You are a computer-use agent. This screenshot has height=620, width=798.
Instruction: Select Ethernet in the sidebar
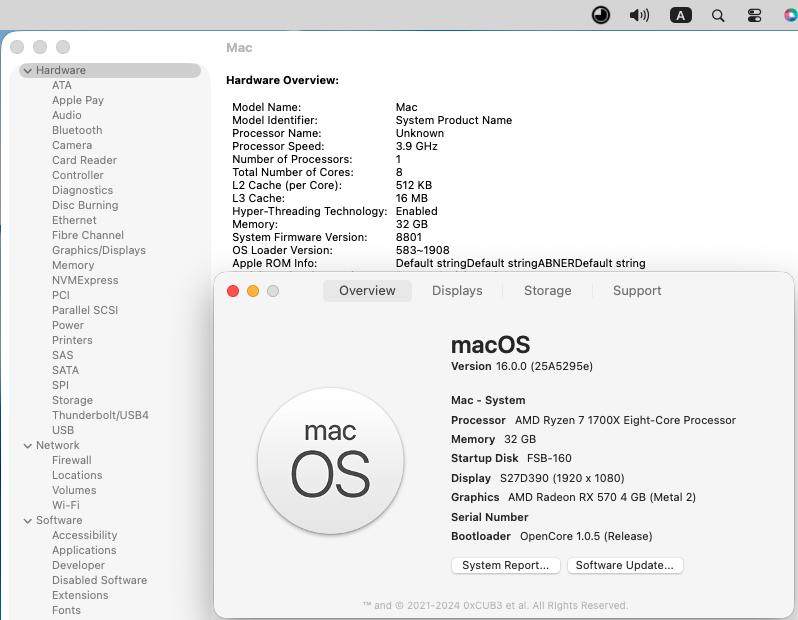74,220
